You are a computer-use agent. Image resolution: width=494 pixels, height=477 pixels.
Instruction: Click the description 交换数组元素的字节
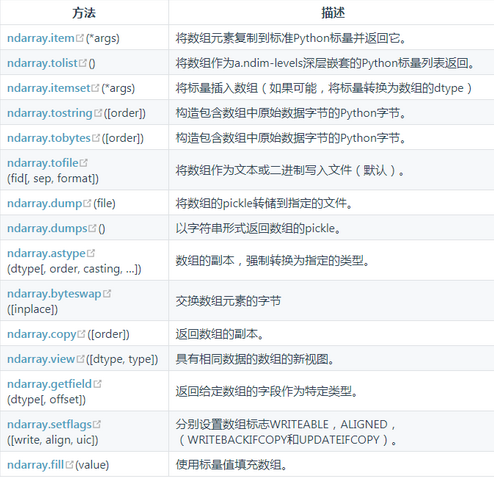[x=228, y=301]
